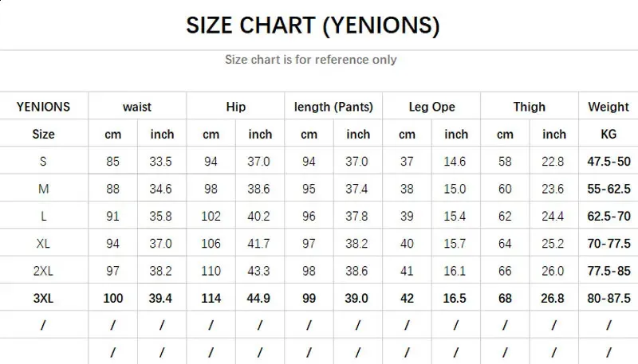The height and width of the screenshot is (364, 638).
Task: Click the SIZE CHART (YENIONS) title
Action: click(x=313, y=25)
